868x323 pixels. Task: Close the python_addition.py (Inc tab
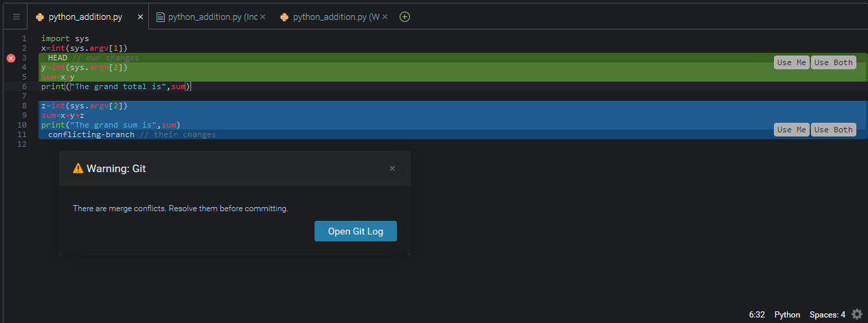click(x=262, y=17)
